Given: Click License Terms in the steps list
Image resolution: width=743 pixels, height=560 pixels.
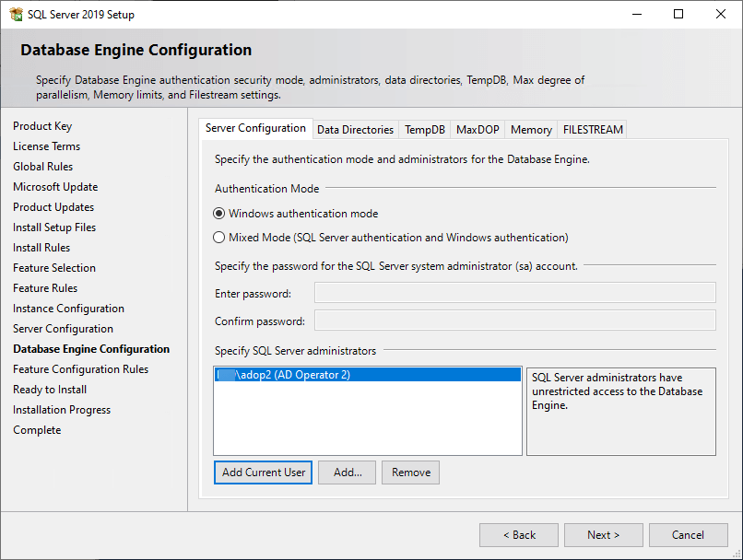Looking at the screenshot, I should (x=46, y=146).
